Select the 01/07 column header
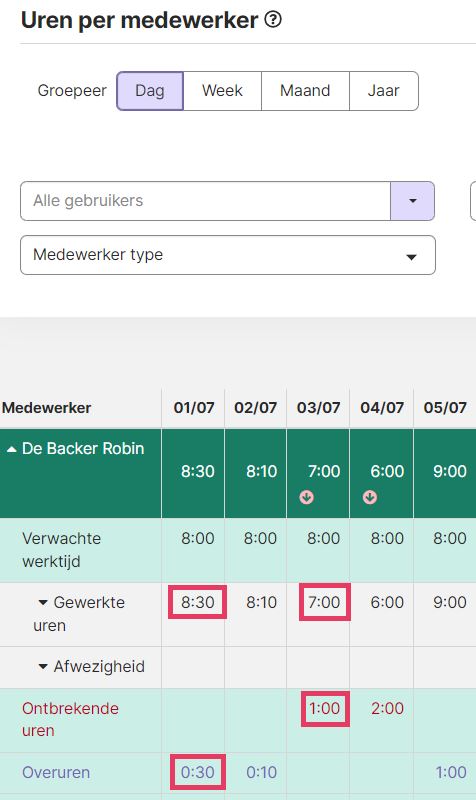 (193, 408)
